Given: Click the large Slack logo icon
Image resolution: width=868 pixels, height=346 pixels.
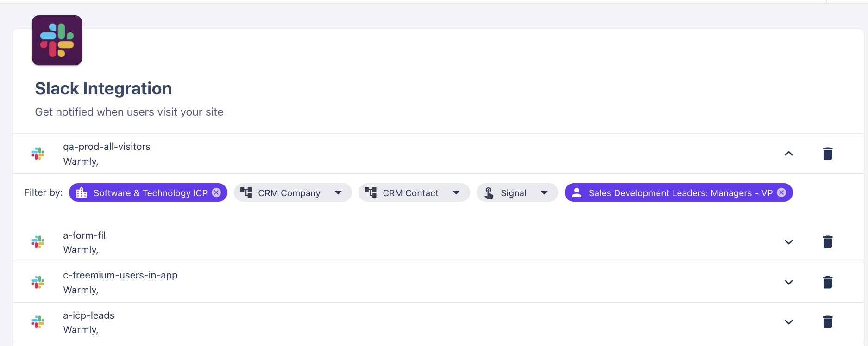Looking at the screenshot, I should pos(57,40).
